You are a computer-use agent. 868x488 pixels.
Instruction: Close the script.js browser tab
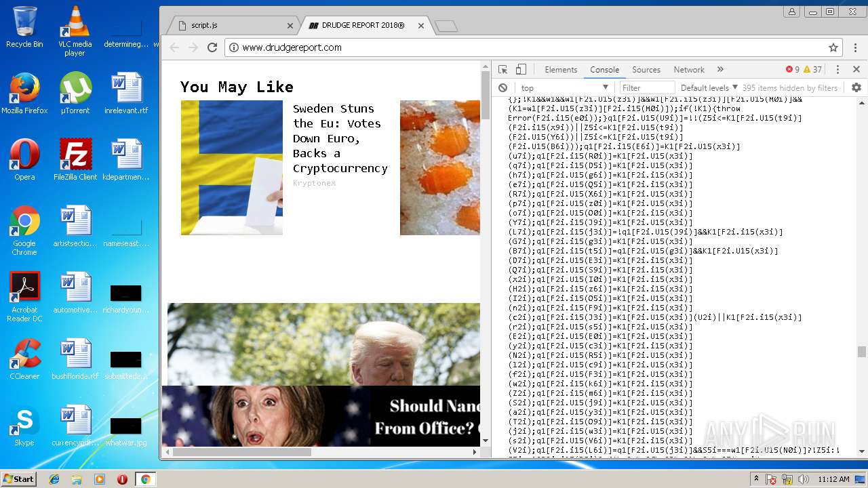pyautogui.click(x=290, y=26)
